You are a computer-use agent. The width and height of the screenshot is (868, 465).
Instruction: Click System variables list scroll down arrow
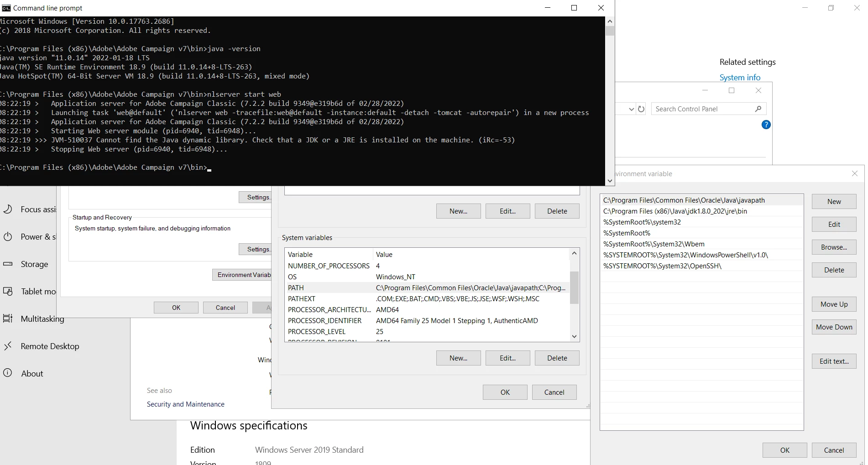coord(574,336)
